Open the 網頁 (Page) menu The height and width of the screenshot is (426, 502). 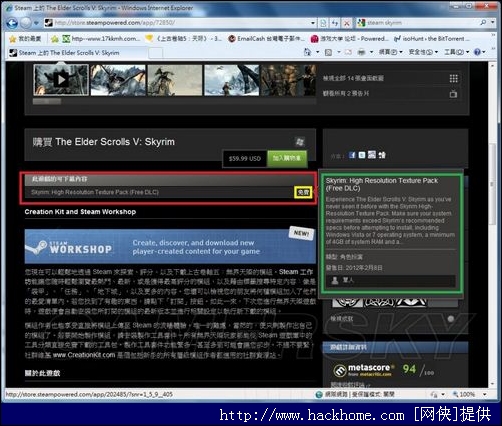tap(391, 52)
